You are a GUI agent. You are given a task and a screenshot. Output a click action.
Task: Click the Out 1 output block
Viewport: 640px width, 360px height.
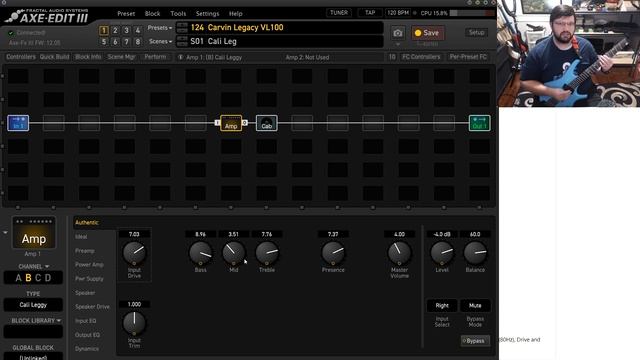click(x=480, y=123)
